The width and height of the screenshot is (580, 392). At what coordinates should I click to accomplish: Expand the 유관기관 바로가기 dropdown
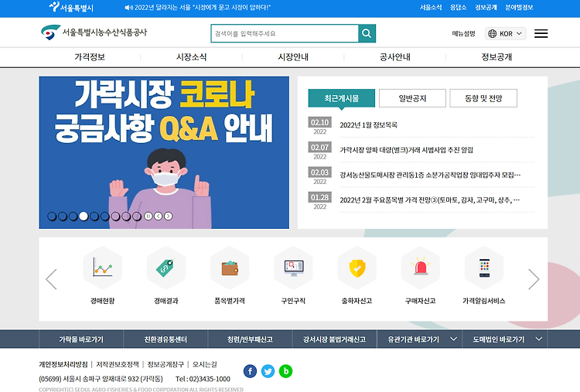click(x=419, y=339)
